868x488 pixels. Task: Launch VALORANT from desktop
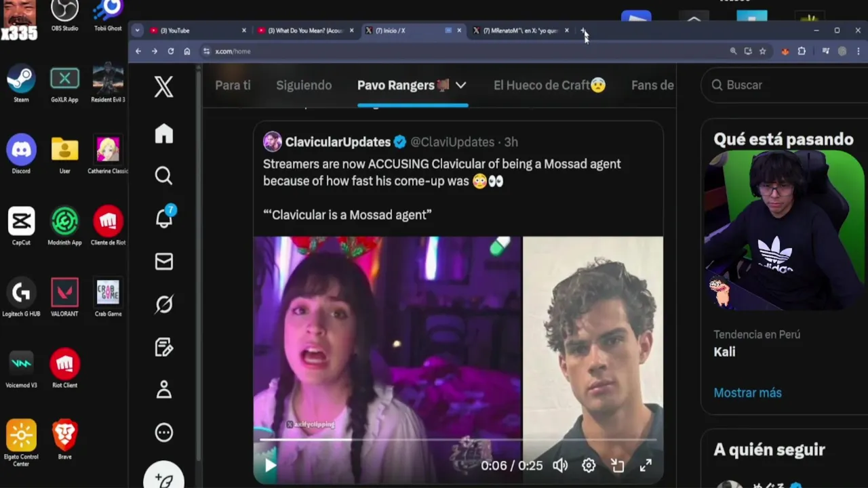point(64,298)
